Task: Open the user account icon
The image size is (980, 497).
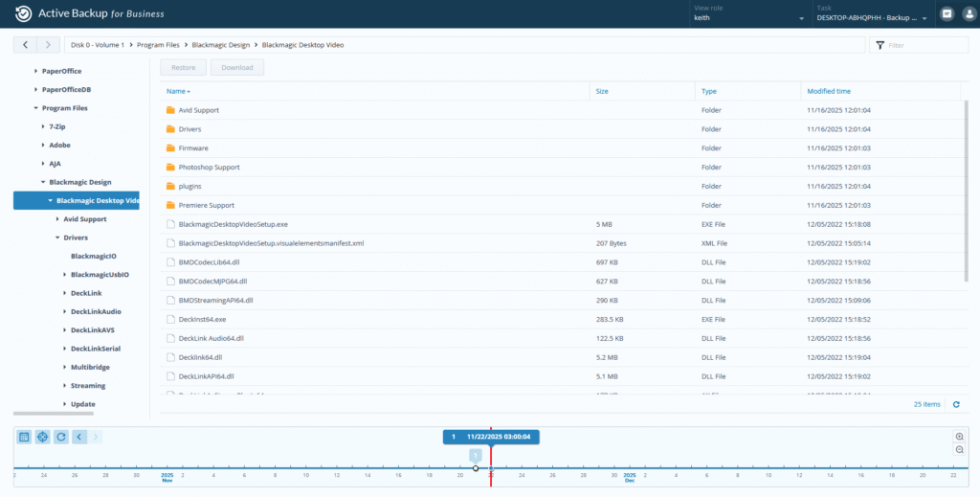Action: tap(968, 14)
